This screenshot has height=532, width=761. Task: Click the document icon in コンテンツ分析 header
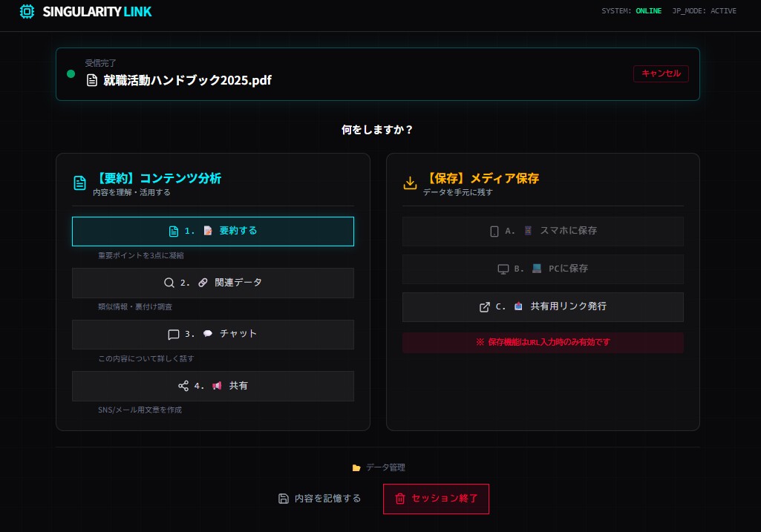[79, 183]
